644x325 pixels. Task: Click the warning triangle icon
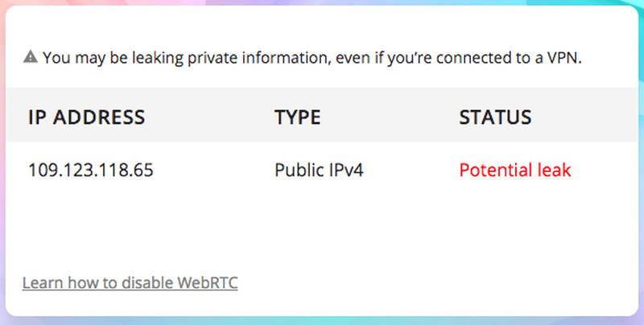pyautogui.click(x=31, y=56)
